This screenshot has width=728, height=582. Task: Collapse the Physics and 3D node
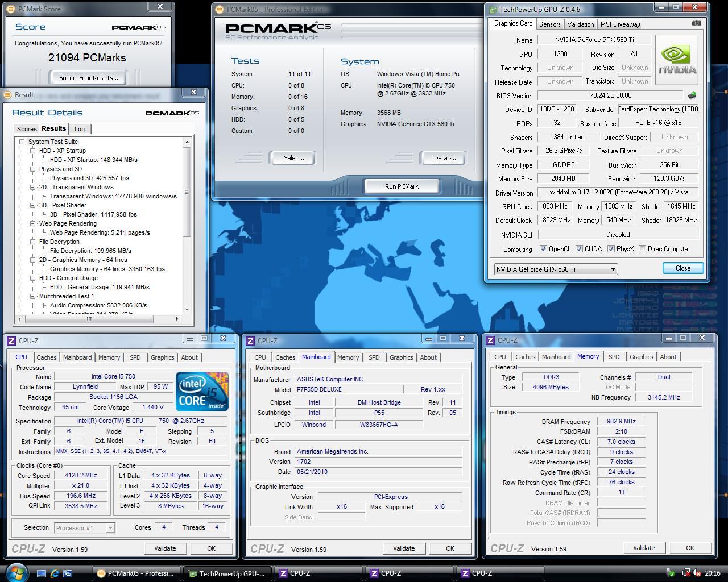tap(33, 169)
